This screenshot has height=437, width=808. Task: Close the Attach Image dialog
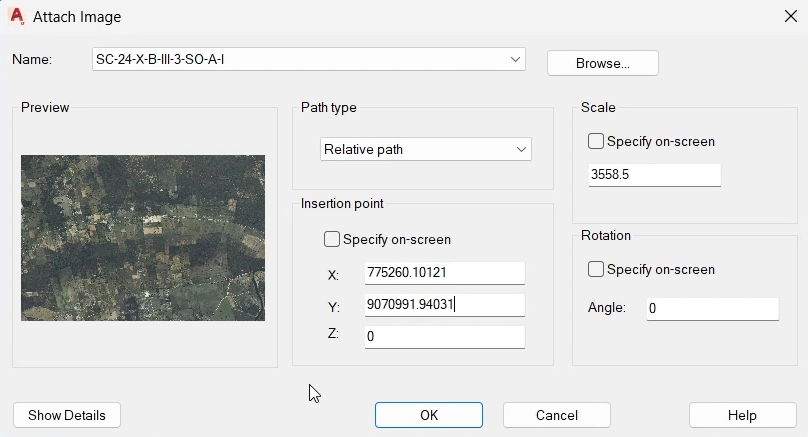[790, 16]
